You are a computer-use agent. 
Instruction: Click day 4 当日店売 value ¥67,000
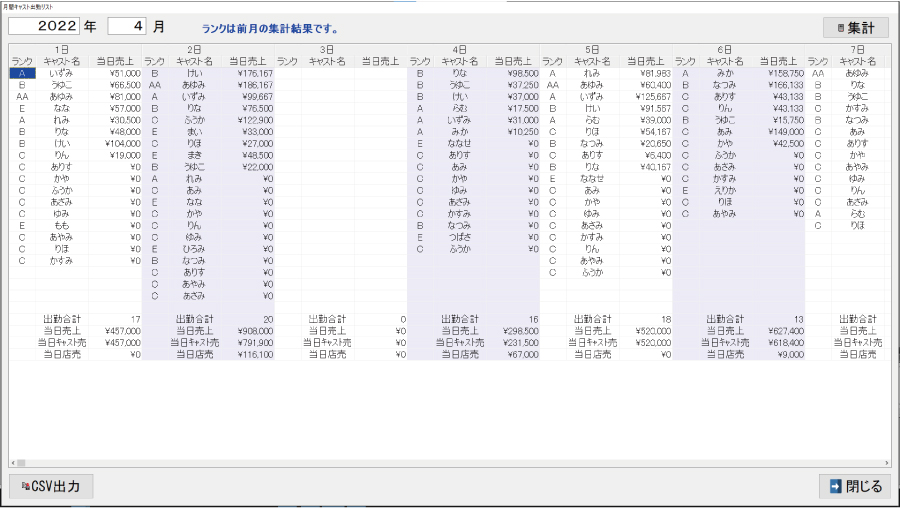pos(514,354)
